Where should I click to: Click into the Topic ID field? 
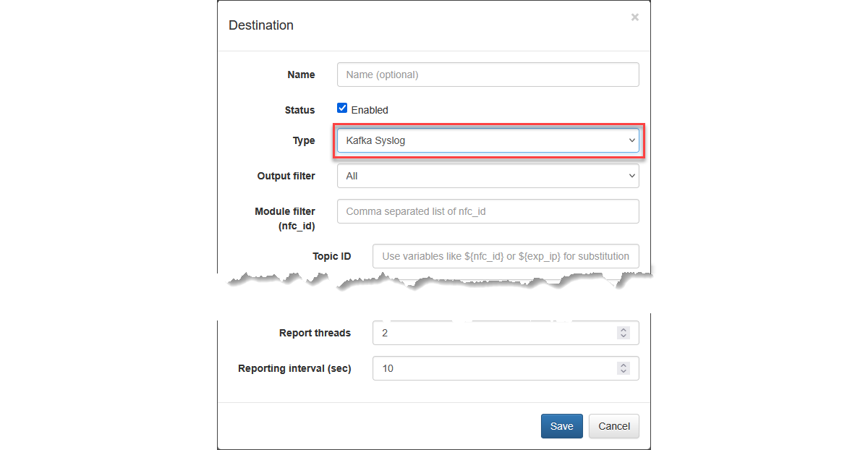pos(505,256)
